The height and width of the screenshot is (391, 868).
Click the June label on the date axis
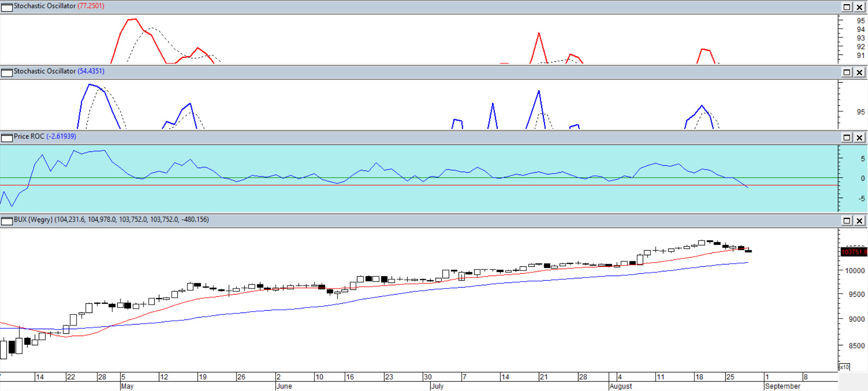click(284, 386)
